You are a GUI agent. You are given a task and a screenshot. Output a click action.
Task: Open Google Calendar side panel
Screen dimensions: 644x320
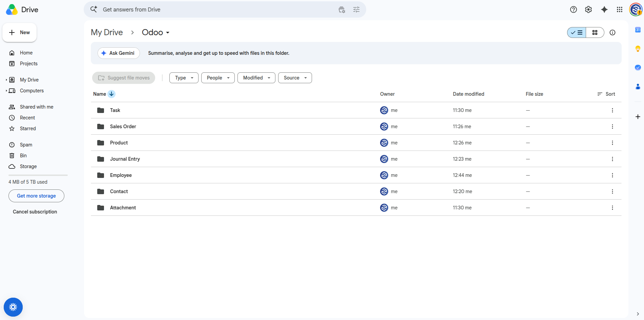[638, 30]
